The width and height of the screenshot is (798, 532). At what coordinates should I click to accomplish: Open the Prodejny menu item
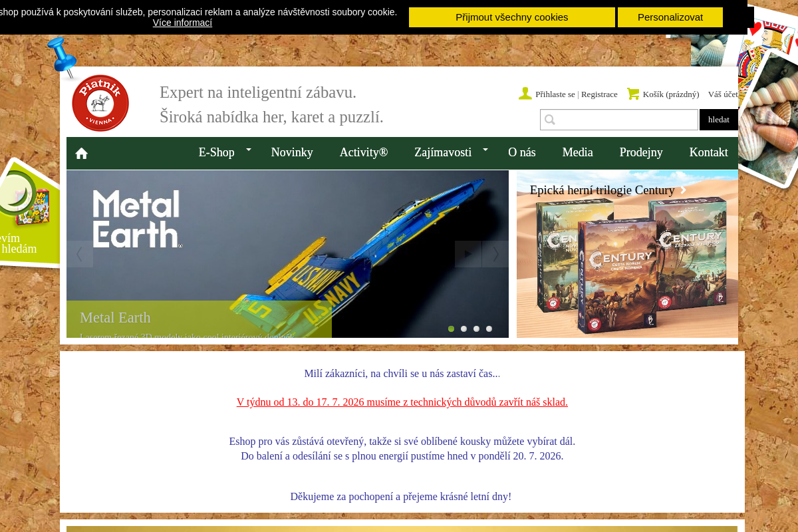point(641,152)
